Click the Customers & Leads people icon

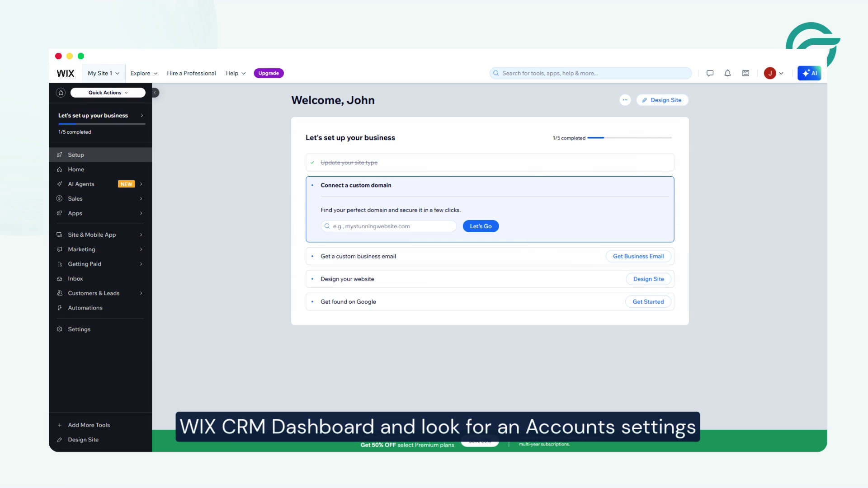59,293
